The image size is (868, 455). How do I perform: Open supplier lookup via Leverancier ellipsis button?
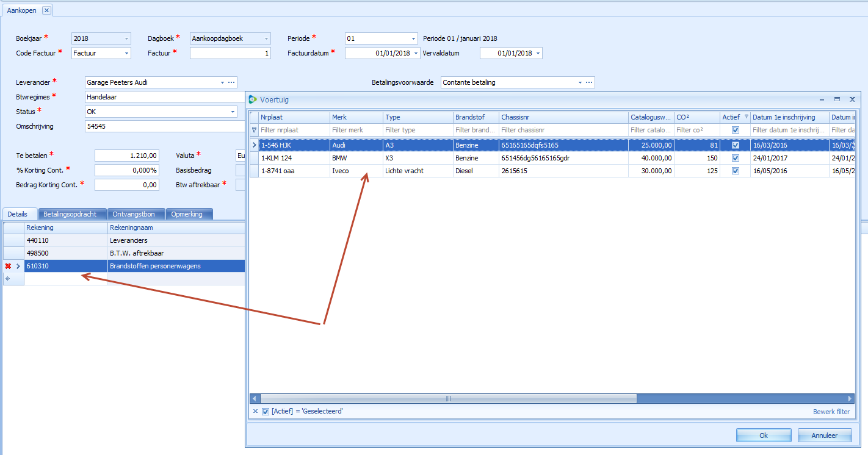(x=231, y=82)
